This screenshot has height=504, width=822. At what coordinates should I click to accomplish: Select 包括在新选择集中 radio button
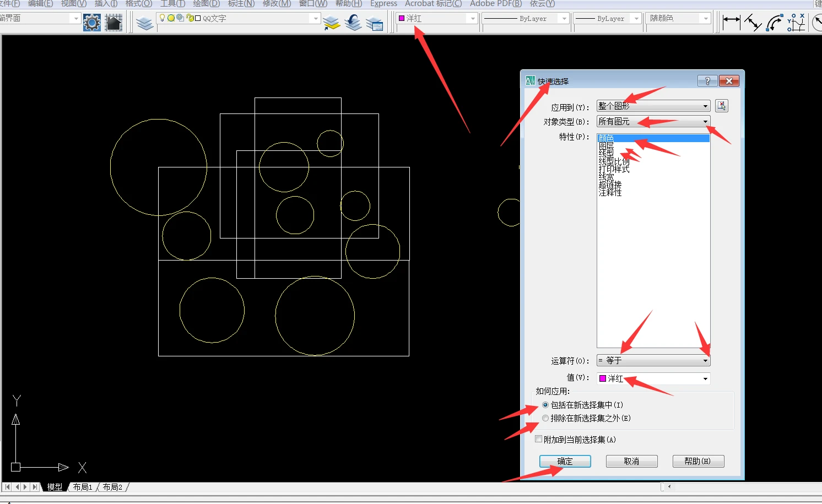[545, 405]
